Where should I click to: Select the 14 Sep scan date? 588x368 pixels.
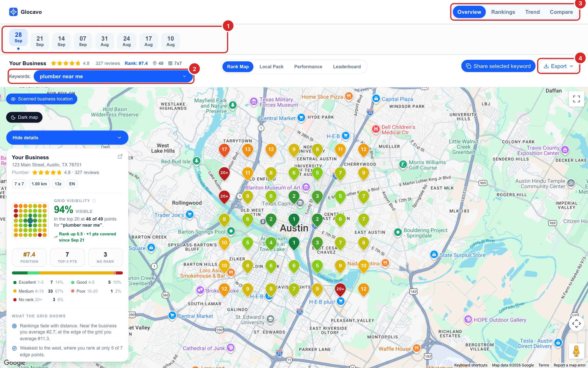coord(61,41)
